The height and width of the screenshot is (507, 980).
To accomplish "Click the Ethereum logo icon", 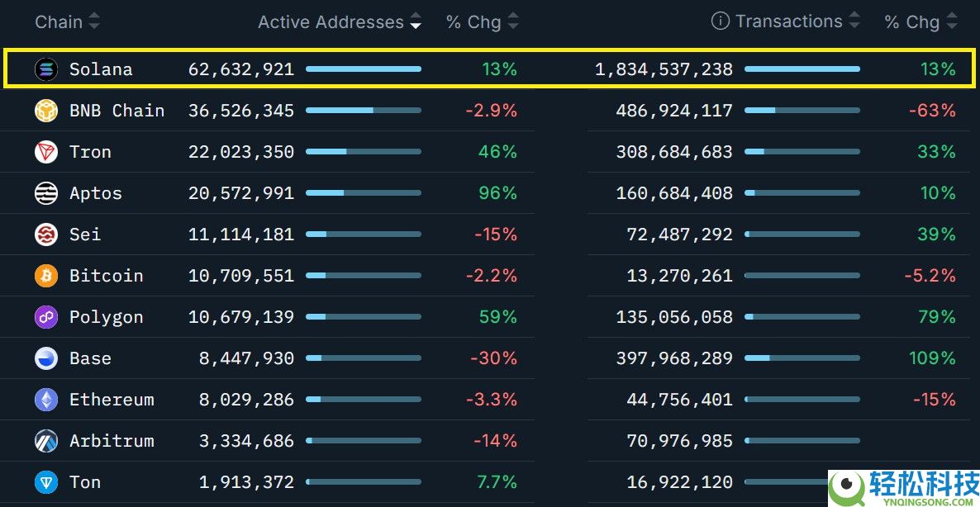I will point(46,400).
